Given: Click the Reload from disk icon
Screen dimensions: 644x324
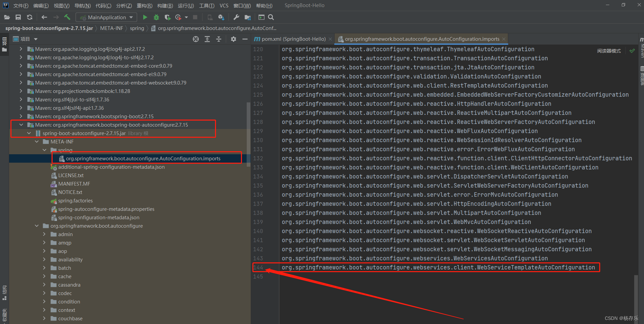Looking at the screenshot, I should click(30, 17).
